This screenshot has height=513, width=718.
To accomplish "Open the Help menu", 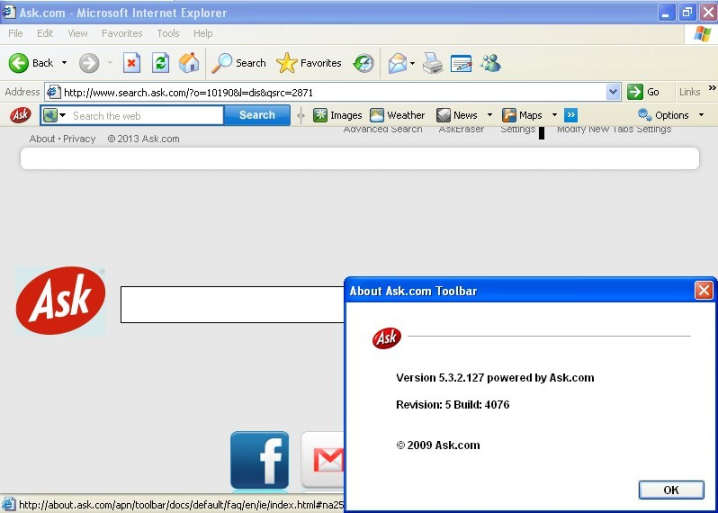I will pyautogui.click(x=202, y=33).
